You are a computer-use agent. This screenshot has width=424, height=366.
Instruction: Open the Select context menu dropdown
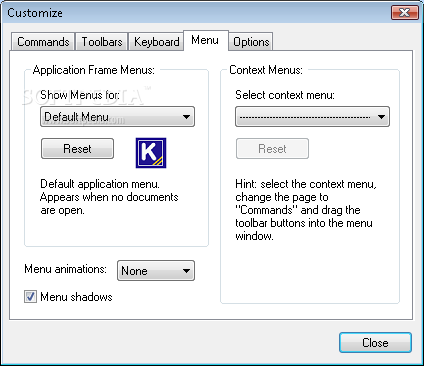tap(312, 117)
